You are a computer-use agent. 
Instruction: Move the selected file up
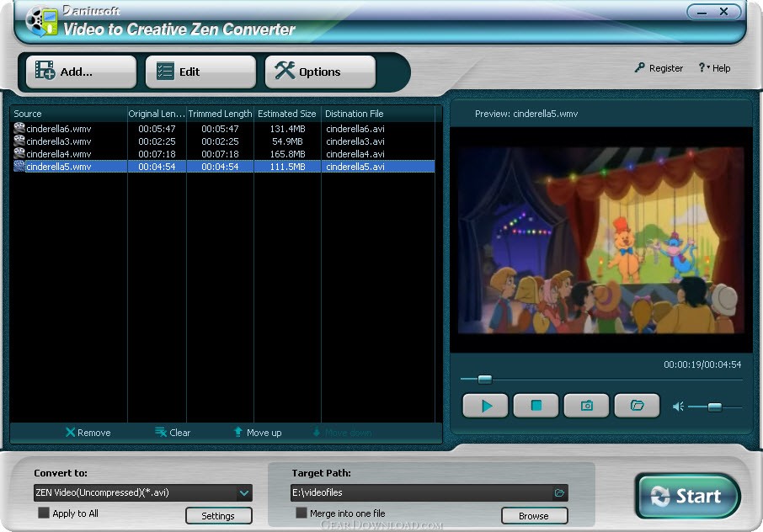coord(258,433)
